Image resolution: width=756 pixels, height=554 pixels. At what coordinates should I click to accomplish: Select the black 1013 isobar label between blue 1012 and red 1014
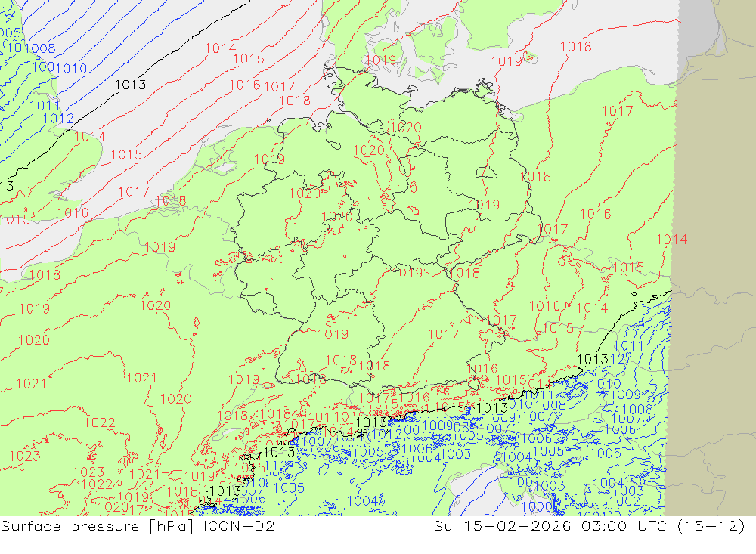(x=130, y=85)
